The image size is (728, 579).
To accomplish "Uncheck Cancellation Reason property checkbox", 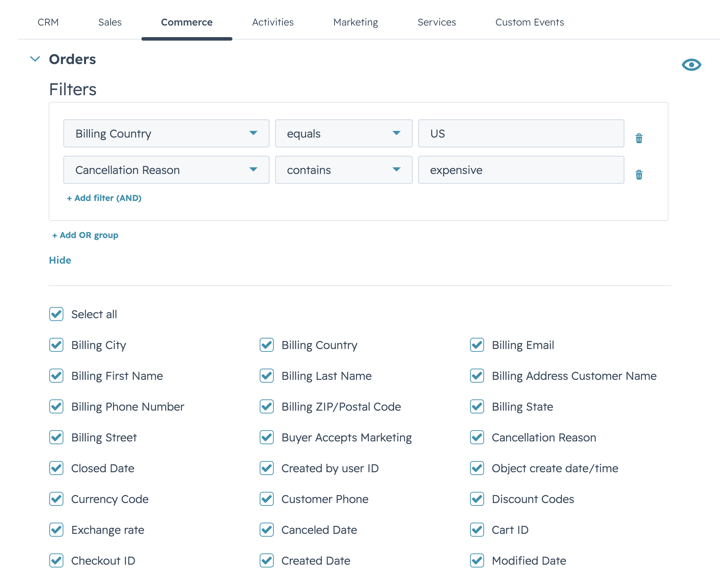I will coord(477,437).
